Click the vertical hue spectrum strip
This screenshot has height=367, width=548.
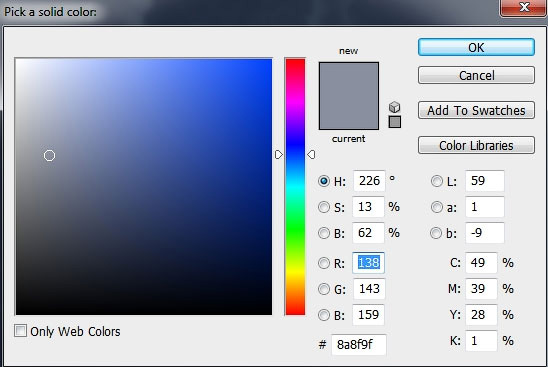[x=295, y=187]
